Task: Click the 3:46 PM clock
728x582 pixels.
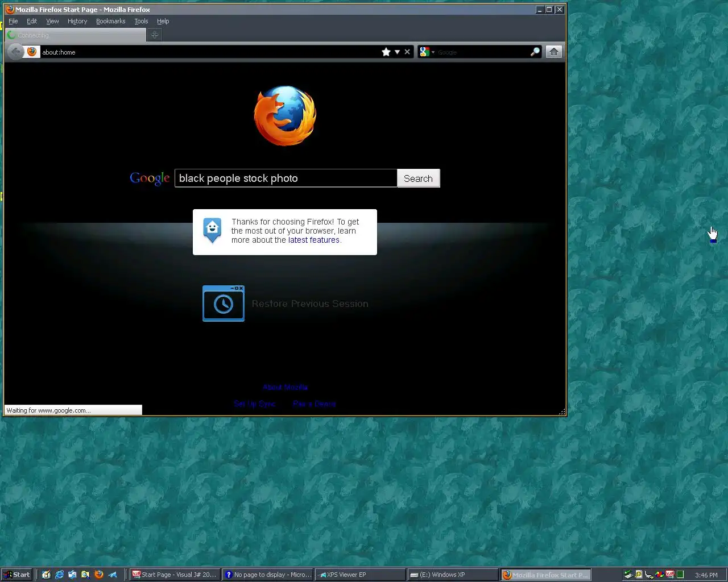Action: click(x=706, y=575)
